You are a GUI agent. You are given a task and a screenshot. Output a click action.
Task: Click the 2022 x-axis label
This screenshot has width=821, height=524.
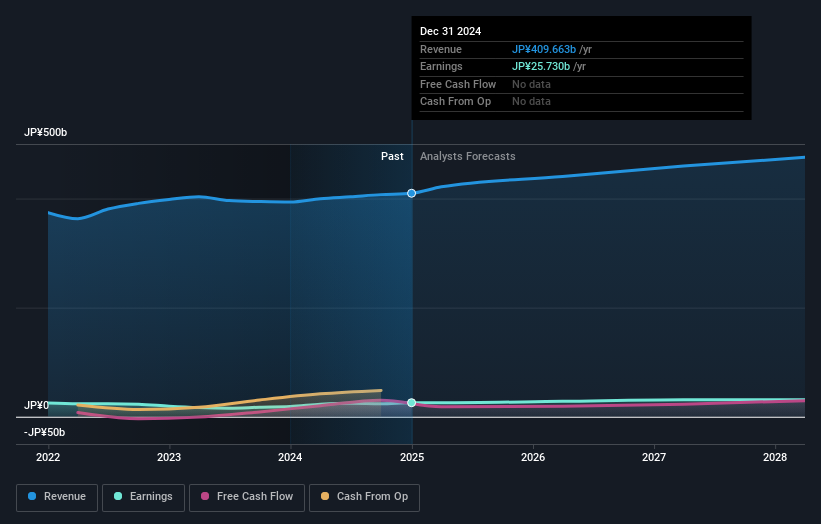click(48, 458)
